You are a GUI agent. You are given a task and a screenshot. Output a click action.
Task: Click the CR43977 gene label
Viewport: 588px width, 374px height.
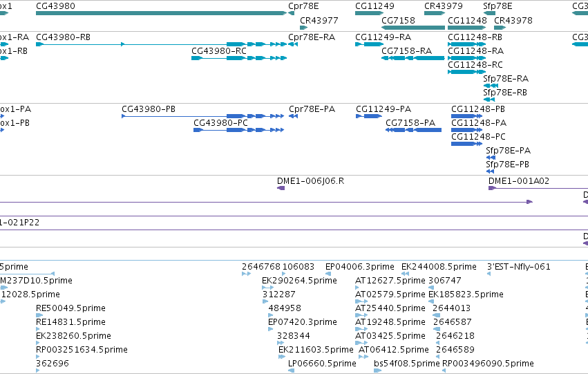(319, 20)
